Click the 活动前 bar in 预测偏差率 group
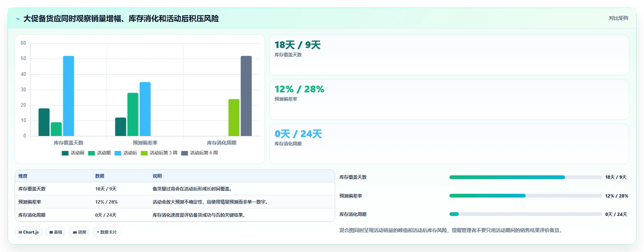This screenshot has height=252, width=644. (121, 127)
